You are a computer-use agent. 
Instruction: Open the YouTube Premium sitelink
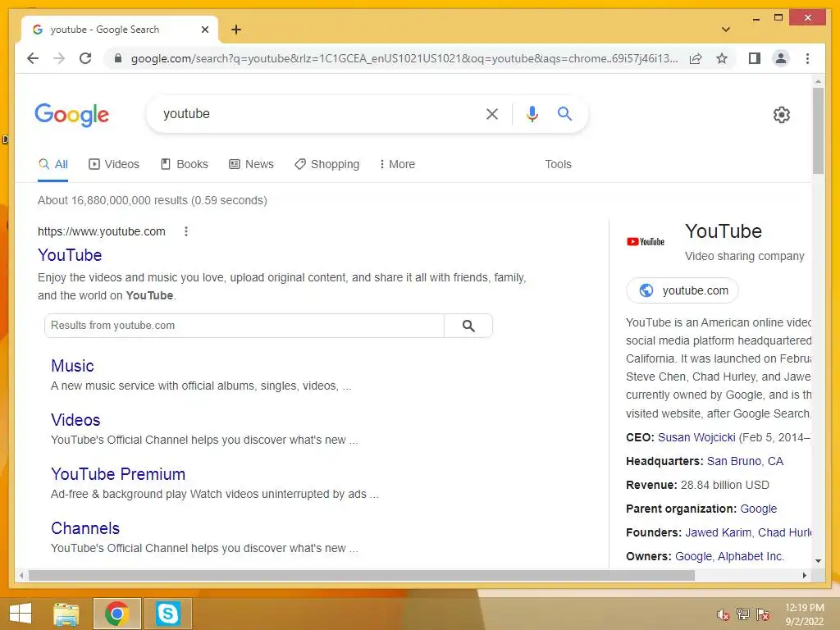pyautogui.click(x=118, y=474)
